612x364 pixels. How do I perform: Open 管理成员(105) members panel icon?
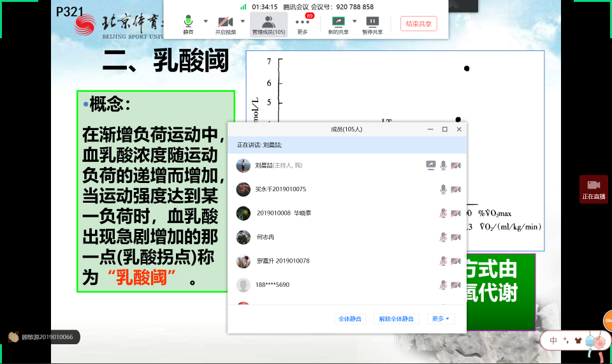pyautogui.click(x=268, y=22)
